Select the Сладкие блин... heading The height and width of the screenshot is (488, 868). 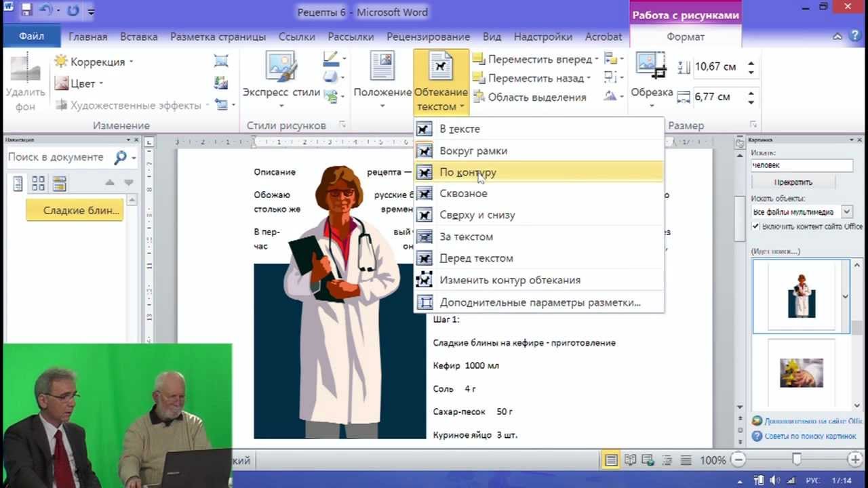coord(75,210)
